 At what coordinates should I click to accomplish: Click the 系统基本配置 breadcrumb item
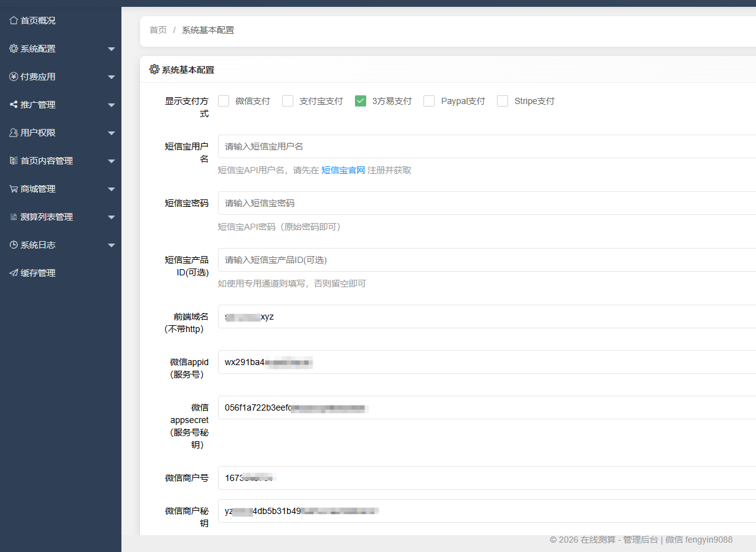click(208, 30)
